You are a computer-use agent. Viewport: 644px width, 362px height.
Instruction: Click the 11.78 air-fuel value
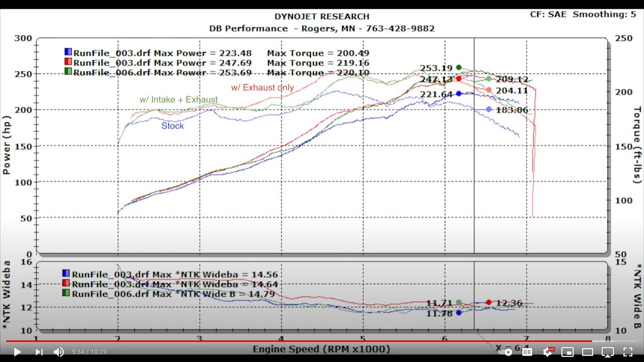pos(439,313)
